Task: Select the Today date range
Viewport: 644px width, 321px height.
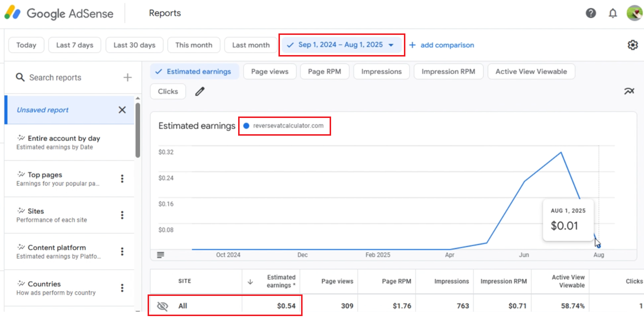Action: [x=26, y=45]
